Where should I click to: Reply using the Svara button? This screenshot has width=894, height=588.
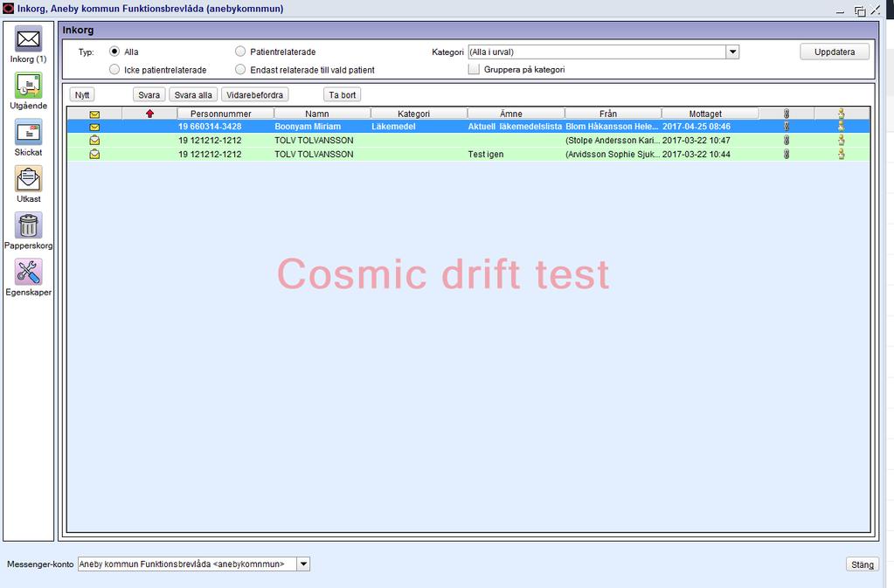click(x=149, y=95)
